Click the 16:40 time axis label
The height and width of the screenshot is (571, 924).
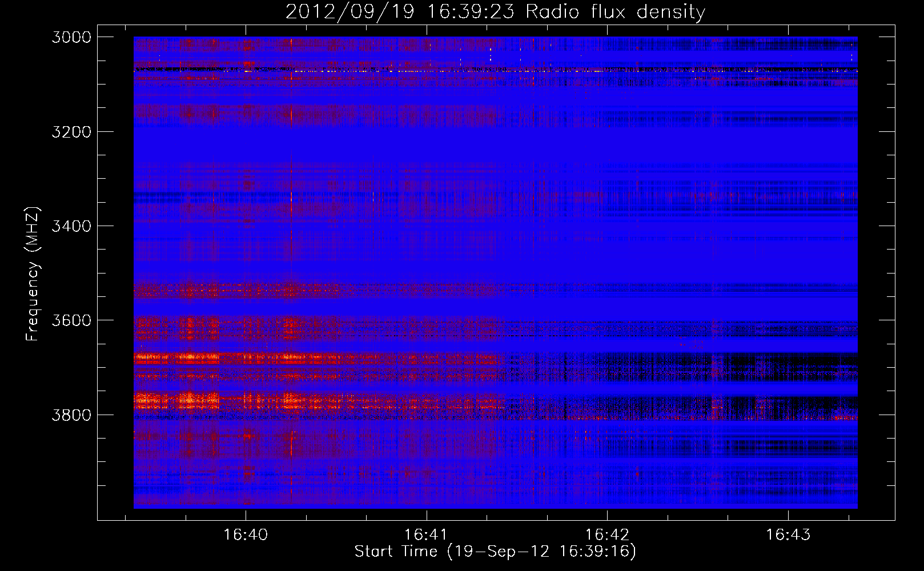click(x=246, y=535)
